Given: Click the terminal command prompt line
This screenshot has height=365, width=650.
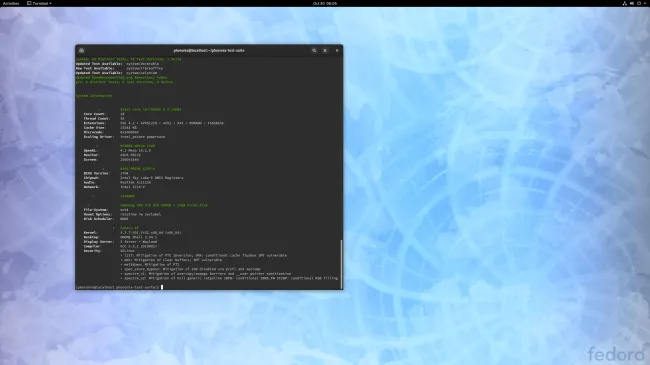Looking at the screenshot, I should coord(119,287).
